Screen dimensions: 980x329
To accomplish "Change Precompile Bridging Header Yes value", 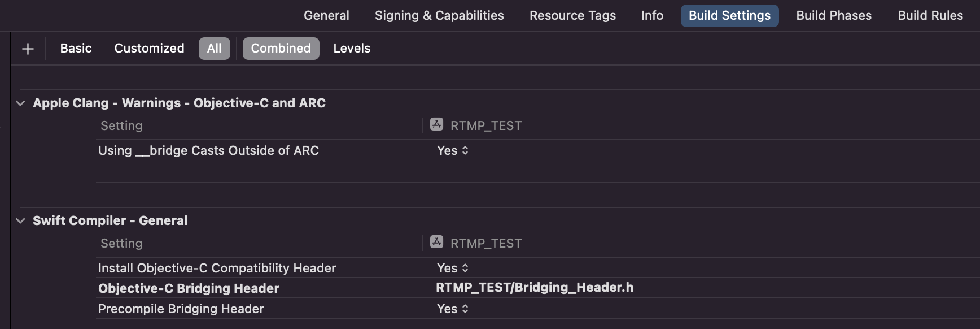I will pos(453,309).
